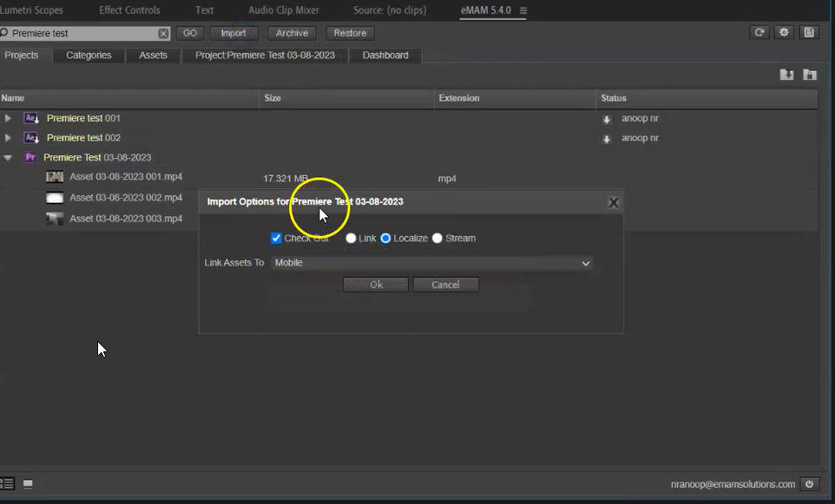
Task: Select the eMAM 5.4.0 tab
Action: tap(486, 10)
